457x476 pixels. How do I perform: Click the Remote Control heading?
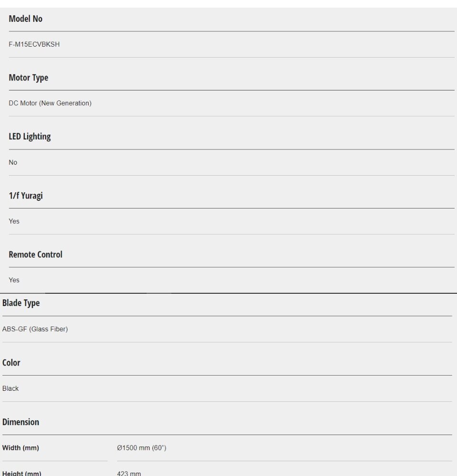click(x=36, y=255)
